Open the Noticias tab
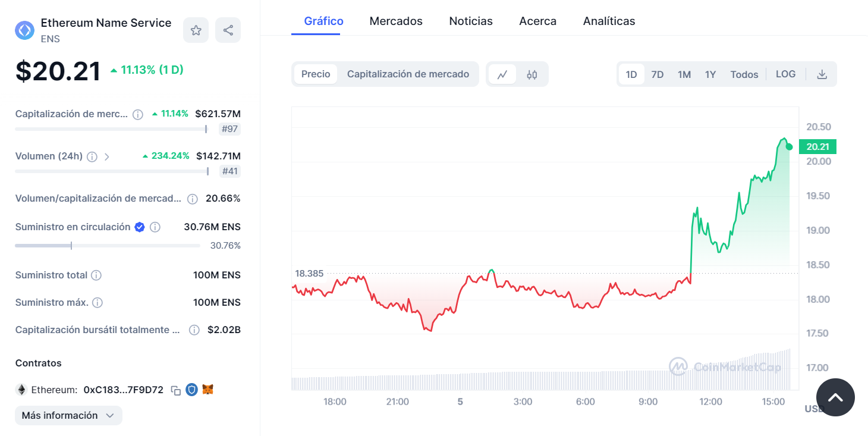The height and width of the screenshot is (436, 868). point(471,21)
